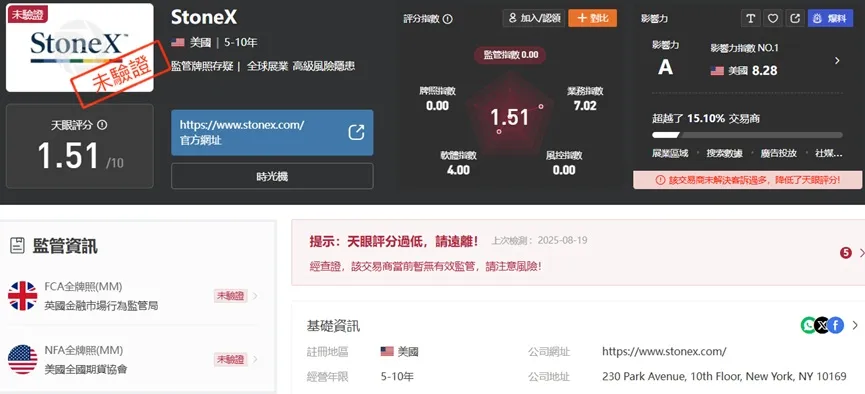
Task: Click 英國金融市場行為監管局 text
Action: tap(102, 306)
